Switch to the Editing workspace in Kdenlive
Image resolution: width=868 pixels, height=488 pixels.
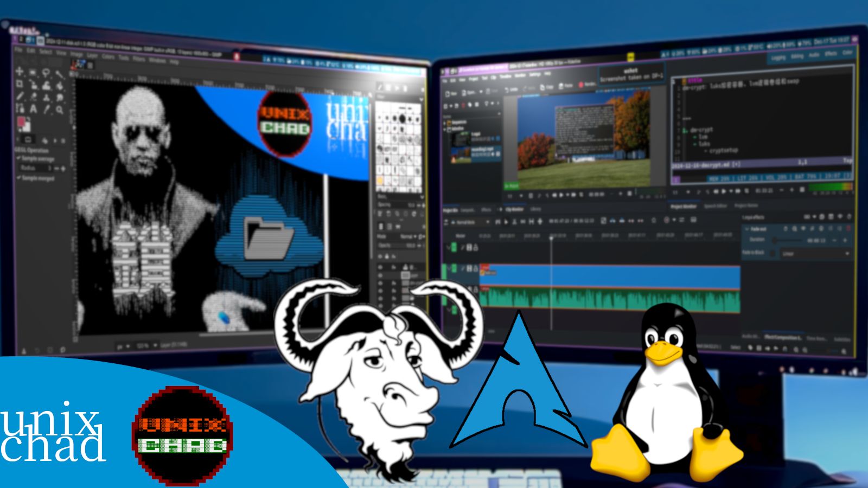(x=797, y=56)
